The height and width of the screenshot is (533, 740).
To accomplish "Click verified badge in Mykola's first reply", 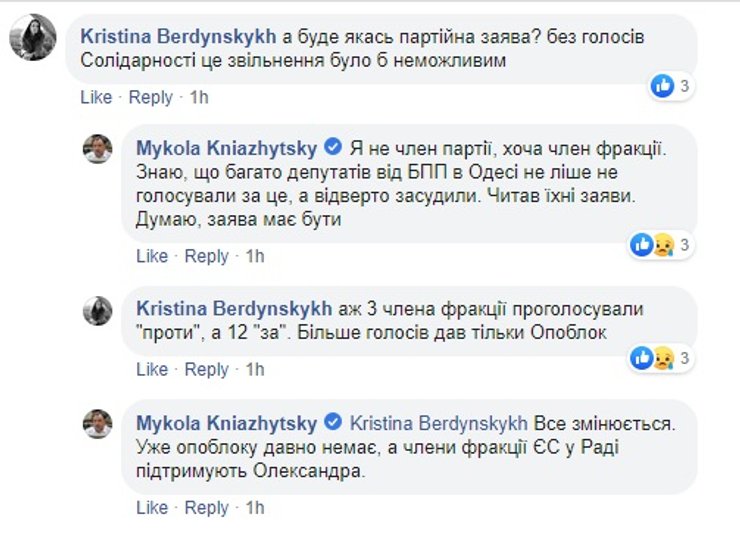I will pyautogui.click(x=334, y=149).
